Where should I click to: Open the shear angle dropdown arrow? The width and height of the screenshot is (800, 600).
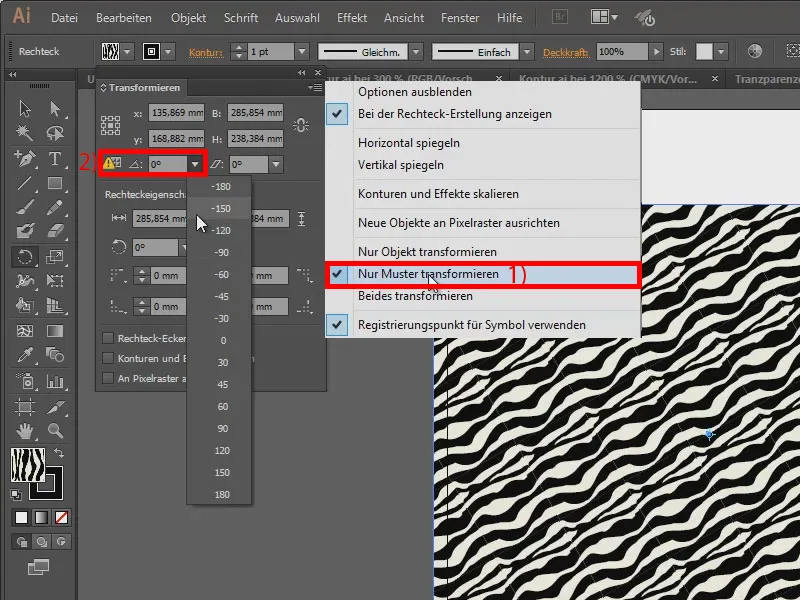[276, 164]
